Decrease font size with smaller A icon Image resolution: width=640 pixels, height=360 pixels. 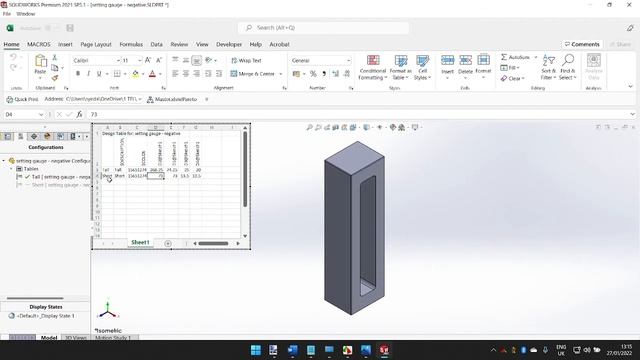point(159,60)
